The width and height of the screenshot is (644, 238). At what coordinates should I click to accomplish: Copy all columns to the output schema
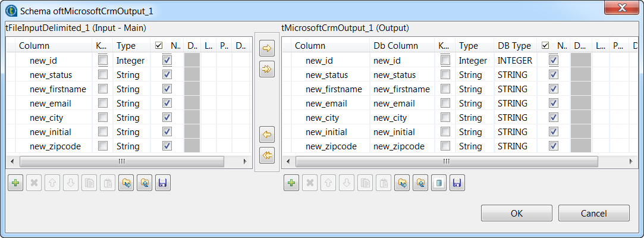[268, 70]
